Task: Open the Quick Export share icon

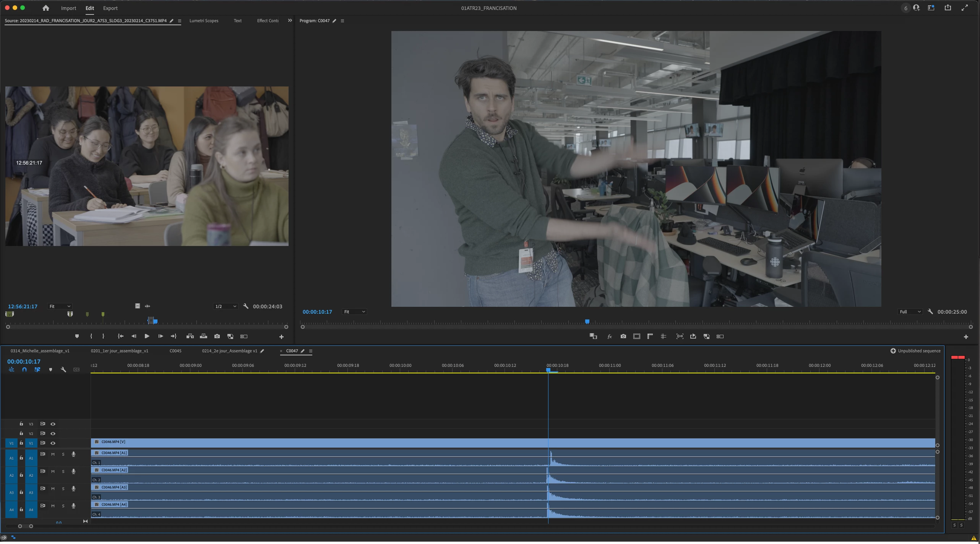Action: tap(948, 8)
